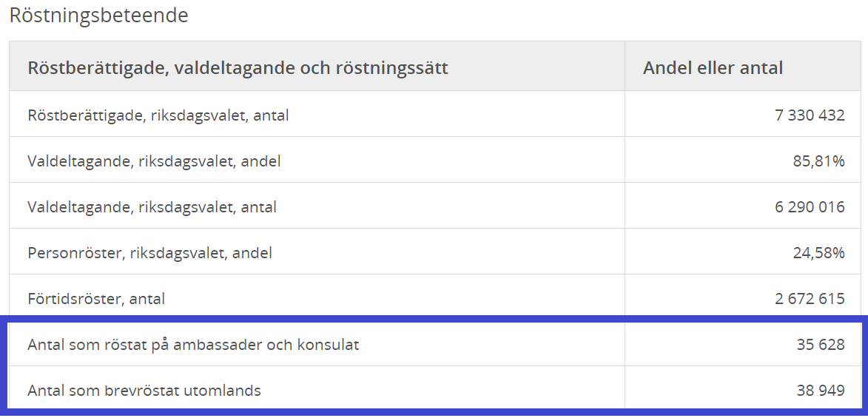Select the row Röstberättigade, riksdagsvalet, antal

435,114
